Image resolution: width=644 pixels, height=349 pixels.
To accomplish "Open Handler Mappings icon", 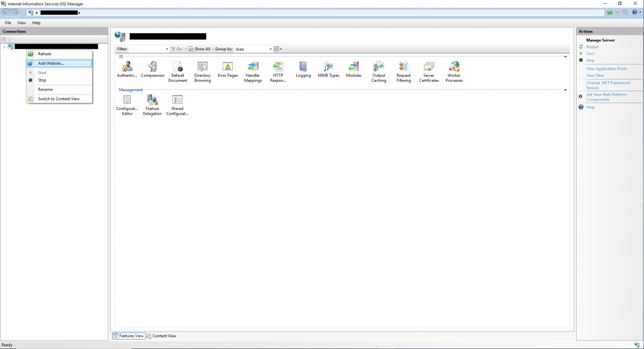I will click(x=253, y=67).
